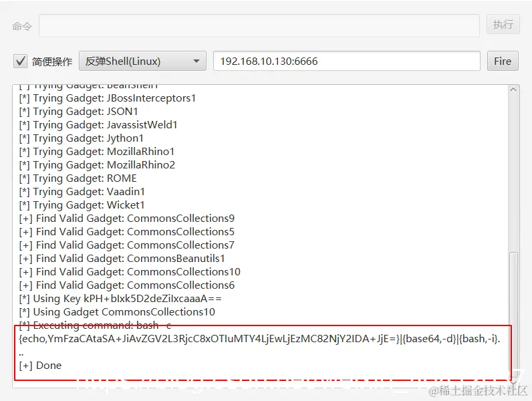The width and height of the screenshot is (532, 401).
Task: Select the line Trying Gadget: ROME
Action: click(78, 178)
